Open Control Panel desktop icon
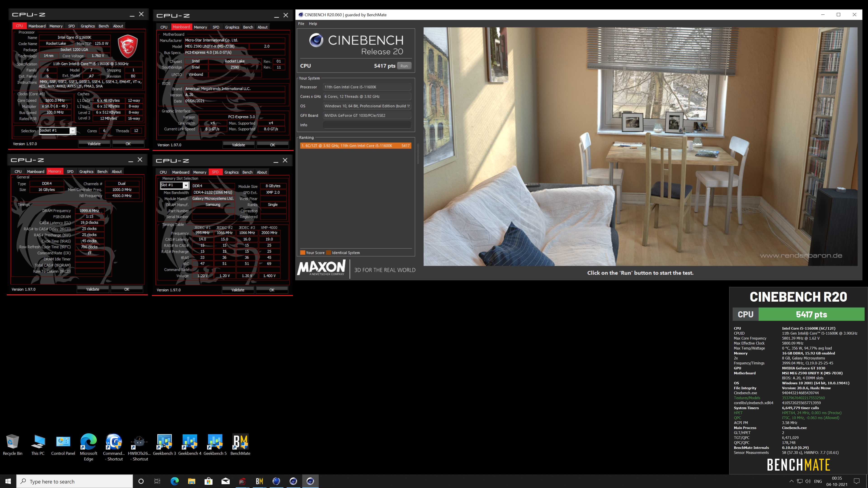The image size is (868, 488). coord(63,445)
